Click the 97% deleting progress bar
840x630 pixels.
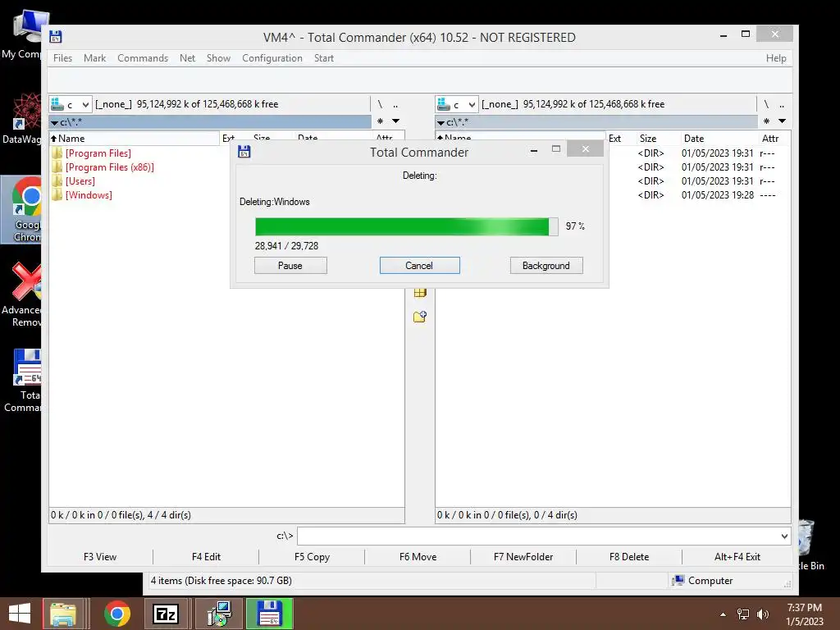point(407,226)
